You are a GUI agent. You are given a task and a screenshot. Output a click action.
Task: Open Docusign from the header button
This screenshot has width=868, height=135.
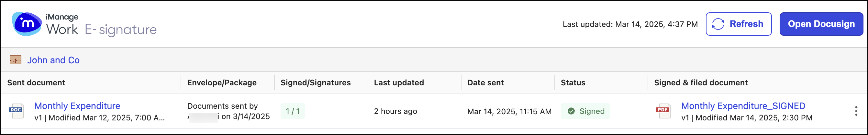click(x=821, y=24)
